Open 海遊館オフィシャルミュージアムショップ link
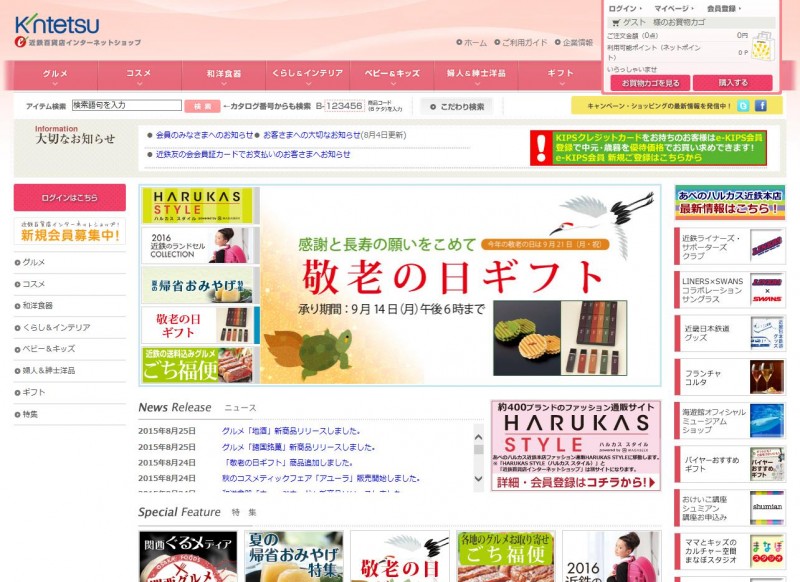Viewport: 800px width, 582px height. pos(730,421)
